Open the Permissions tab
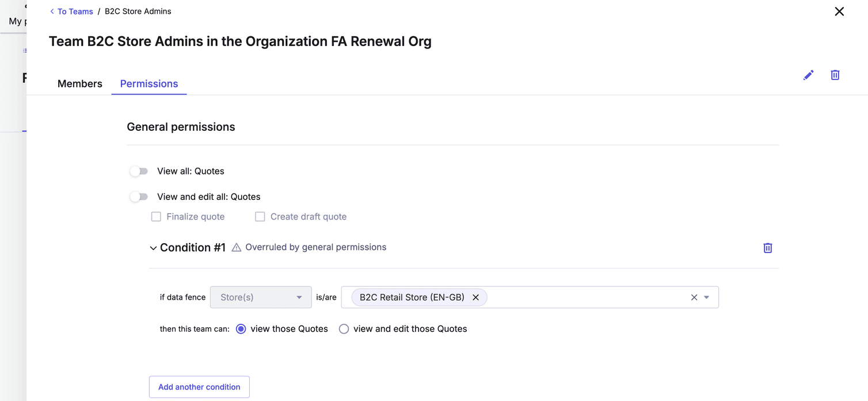This screenshot has height=401, width=868. tap(149, 84)
